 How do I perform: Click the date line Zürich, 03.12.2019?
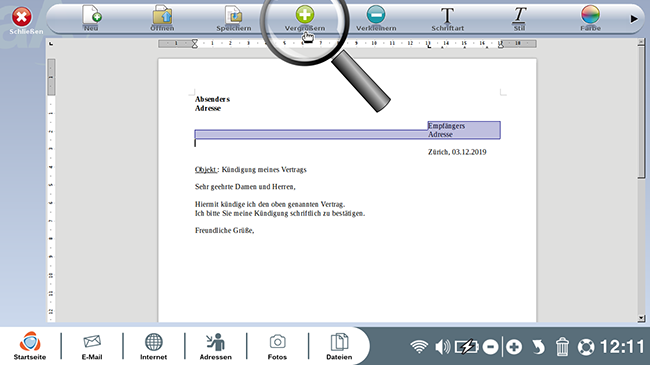click(457, 152)
